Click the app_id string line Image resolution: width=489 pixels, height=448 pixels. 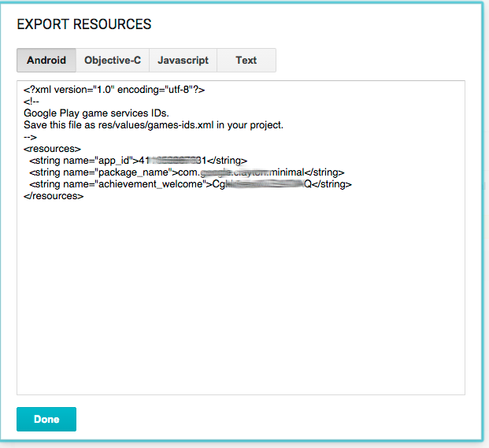[x=138, y=161]
